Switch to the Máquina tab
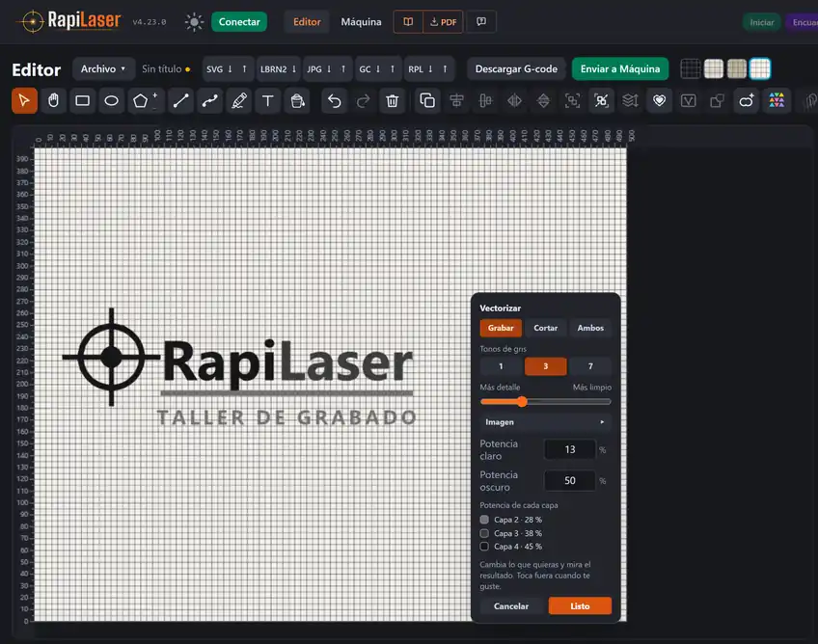The width and height of the screenshot is (818, 644). coord(361,22)
